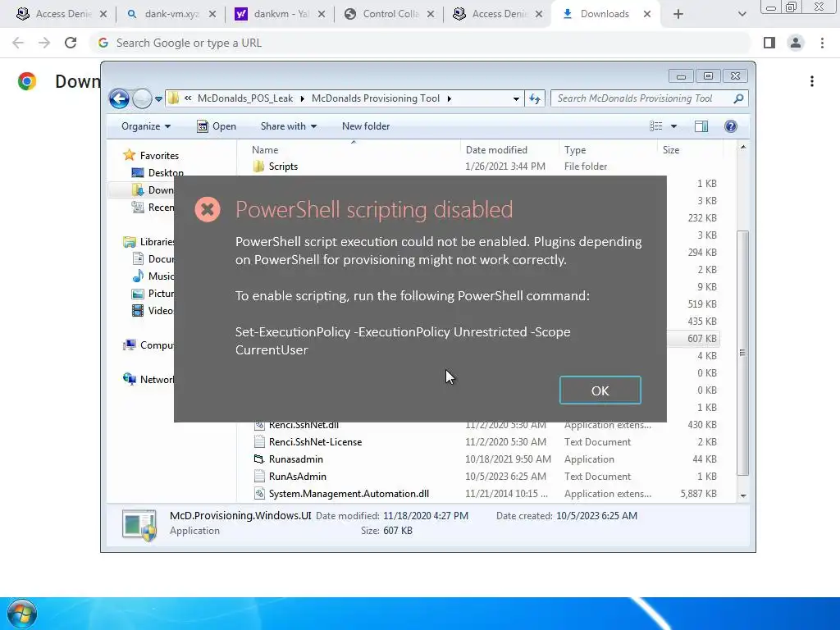Screen dimensions: 840x630
Task: Expand the address bar history dropdown
Action: (x=516, y=98)
